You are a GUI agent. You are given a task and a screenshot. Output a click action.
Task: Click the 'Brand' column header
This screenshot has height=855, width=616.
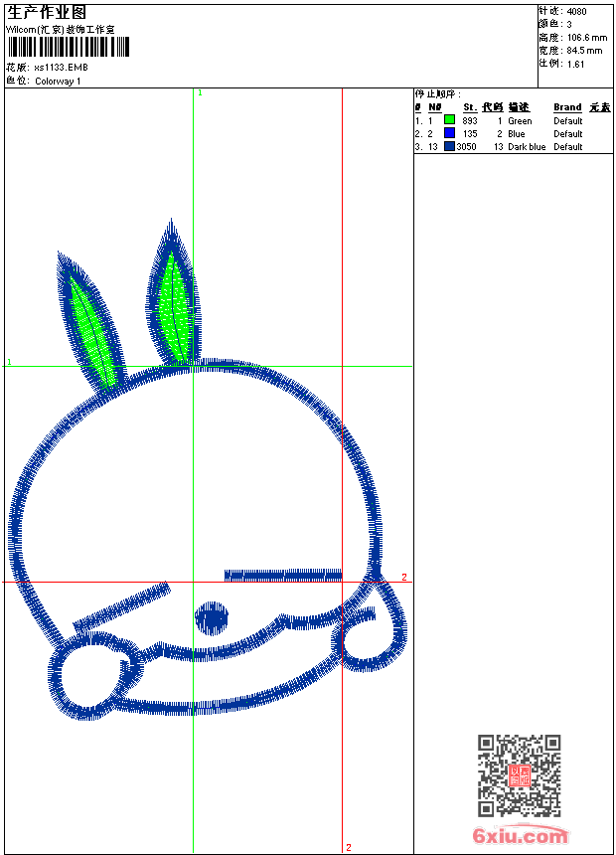(x=567, y=107)
